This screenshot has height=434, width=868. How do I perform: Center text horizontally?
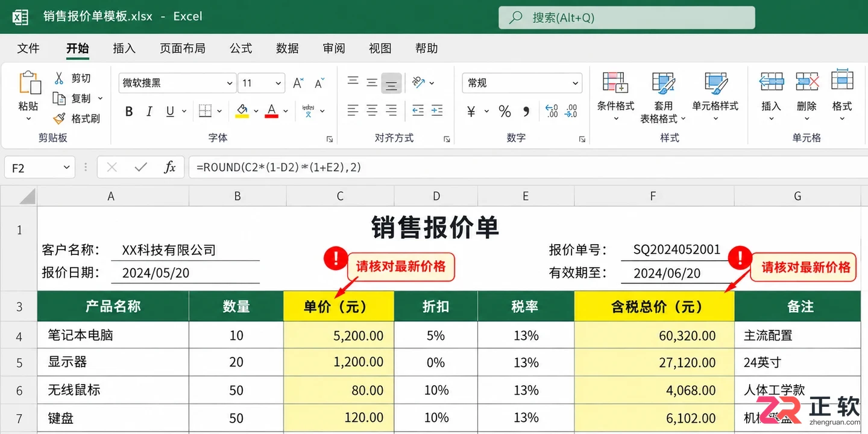pos(373,110)
